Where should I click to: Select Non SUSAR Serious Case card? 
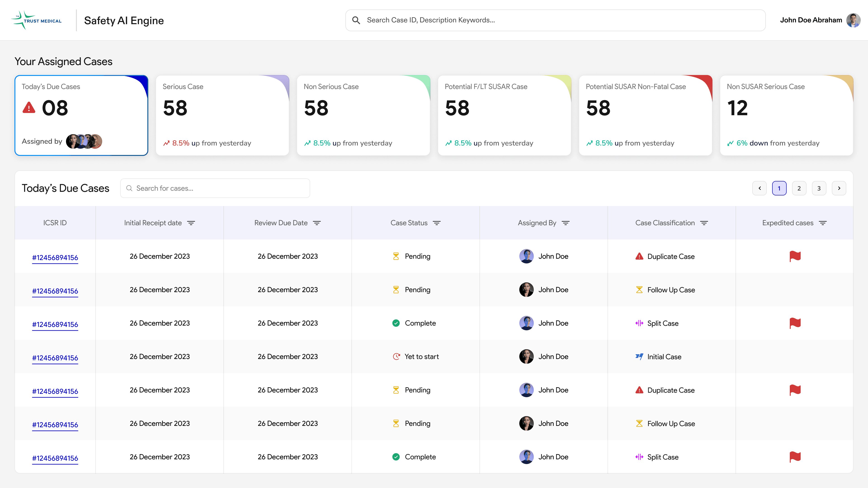(x=786, y=115)
